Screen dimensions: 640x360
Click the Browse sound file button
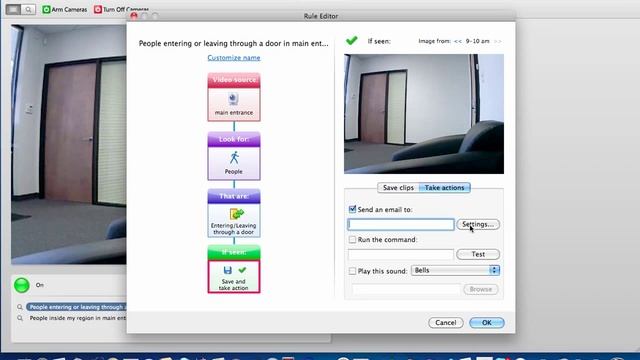click(x=480, y=289)
